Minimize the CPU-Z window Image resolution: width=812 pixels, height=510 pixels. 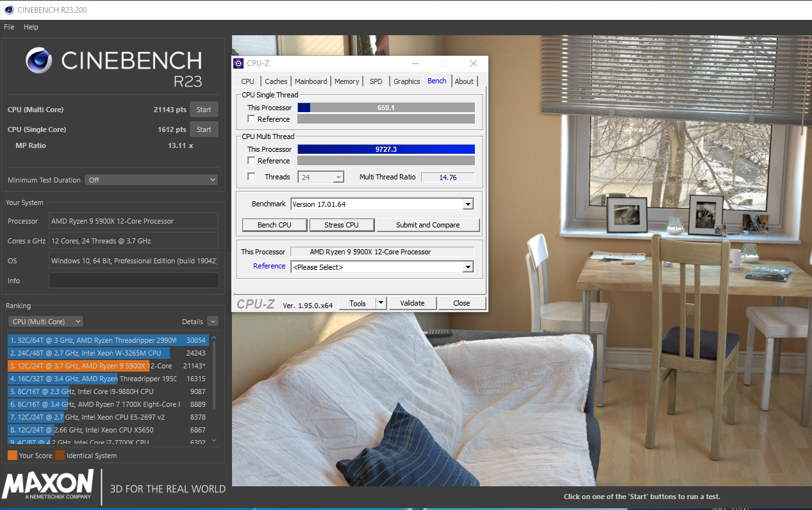coord(415,63)
